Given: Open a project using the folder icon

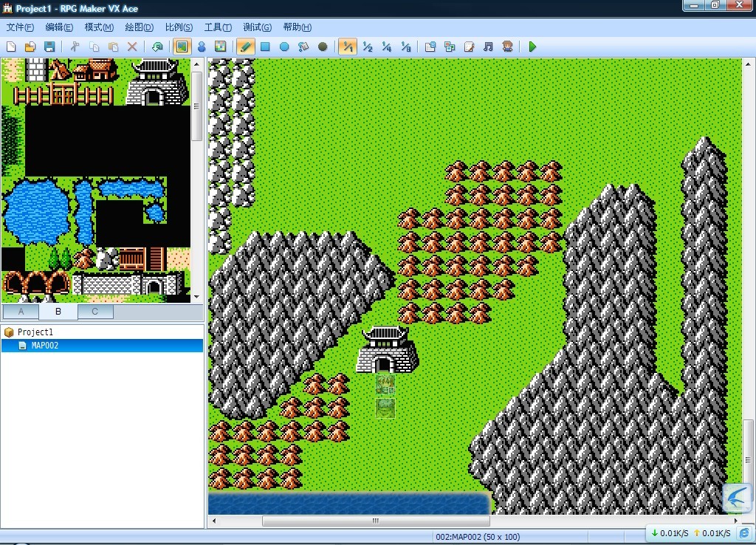Looking at the screenshot, I should (30, 47).
